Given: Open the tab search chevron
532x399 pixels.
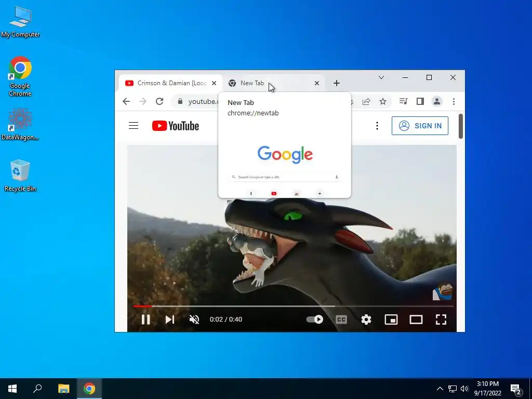Looking at the screenshot, I should (381, 77).
